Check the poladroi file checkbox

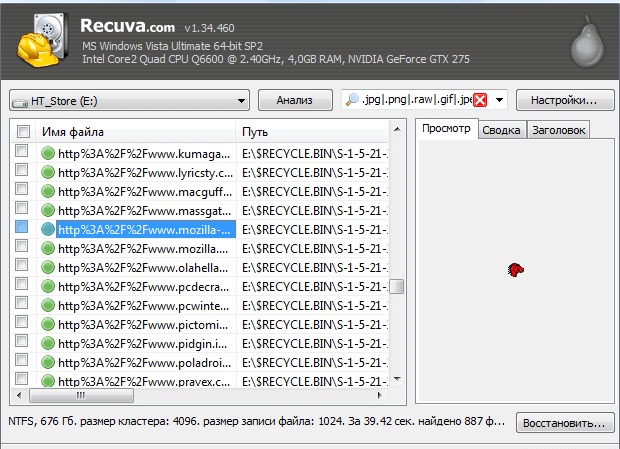coord(21,359)
